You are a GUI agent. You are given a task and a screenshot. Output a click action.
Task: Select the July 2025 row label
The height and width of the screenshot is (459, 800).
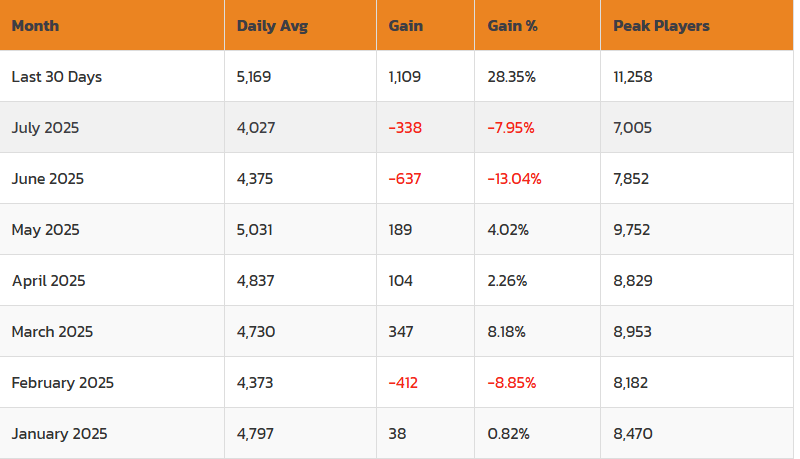(45, 127)
